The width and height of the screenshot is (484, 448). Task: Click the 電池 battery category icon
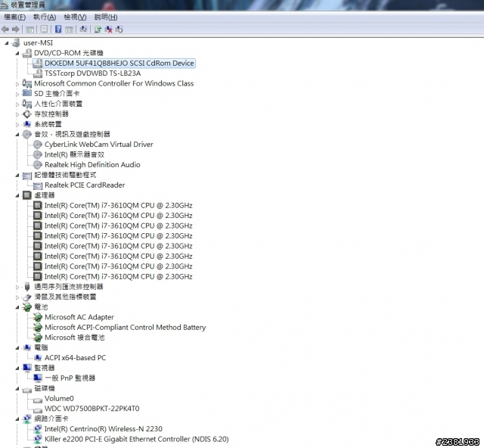[27, 306]
